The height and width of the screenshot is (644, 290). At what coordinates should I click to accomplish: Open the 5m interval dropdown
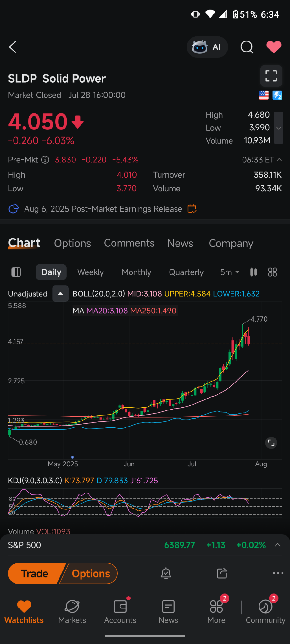coord(230,272)
